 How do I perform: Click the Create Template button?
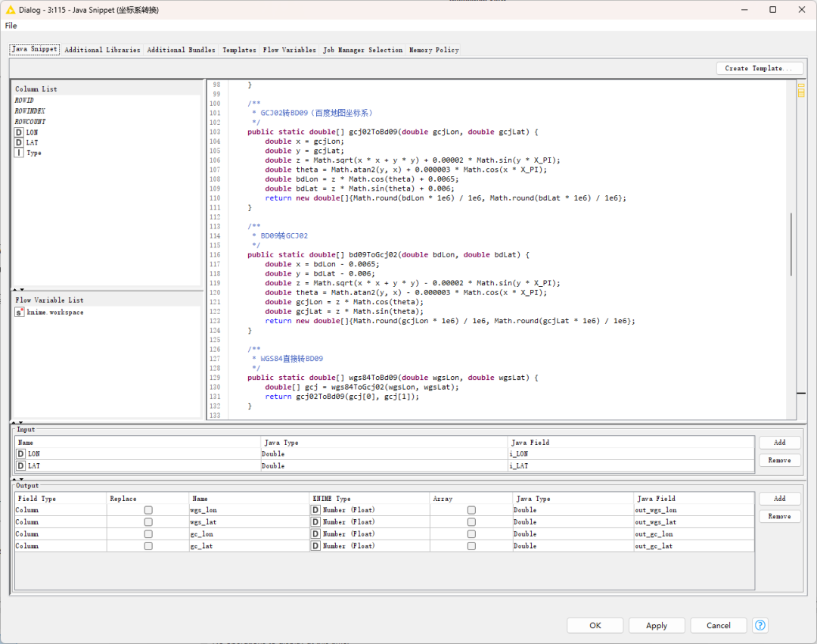click(760, 68)
